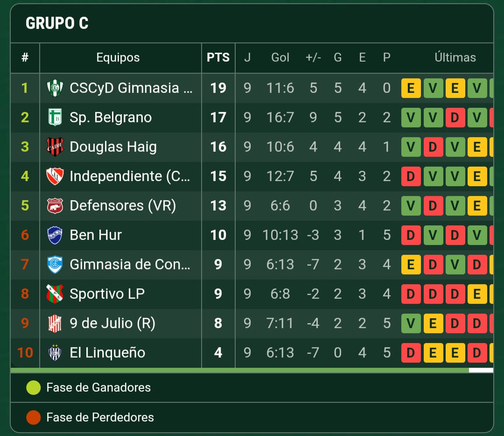Open the Douglas Haig team name
Image resolution: width=504 pixels, height=436 pixels.
click(113, 147)
